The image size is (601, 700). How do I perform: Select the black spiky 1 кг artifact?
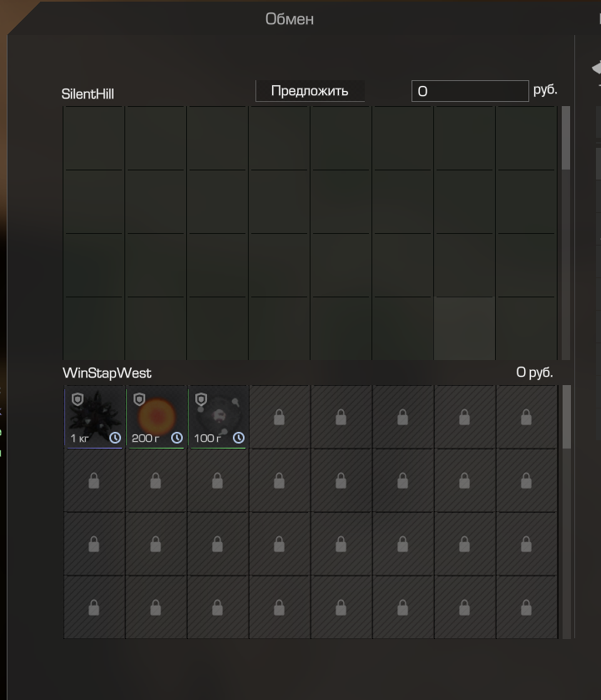click(x=93, y=417)
